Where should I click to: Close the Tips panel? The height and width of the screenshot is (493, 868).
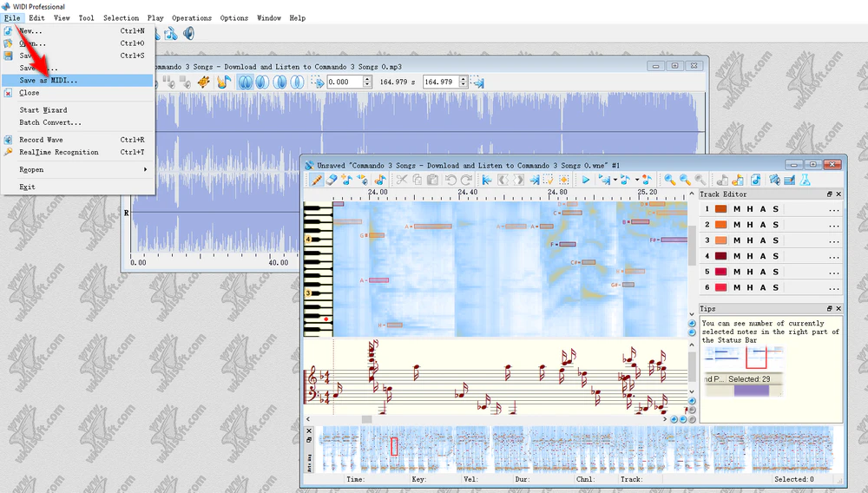coord(838,309)
